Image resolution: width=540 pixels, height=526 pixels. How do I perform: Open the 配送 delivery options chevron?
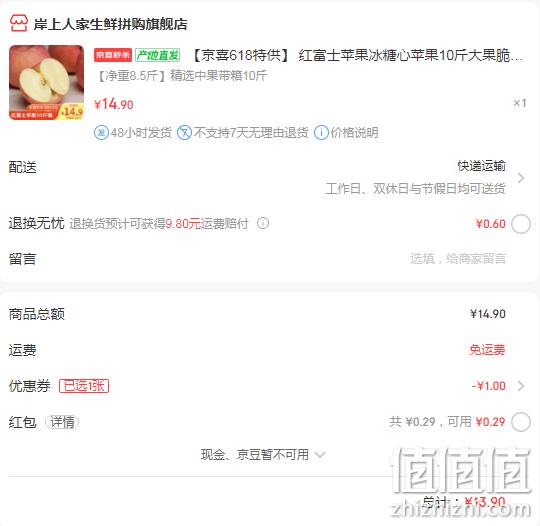[x=521, y=178]
